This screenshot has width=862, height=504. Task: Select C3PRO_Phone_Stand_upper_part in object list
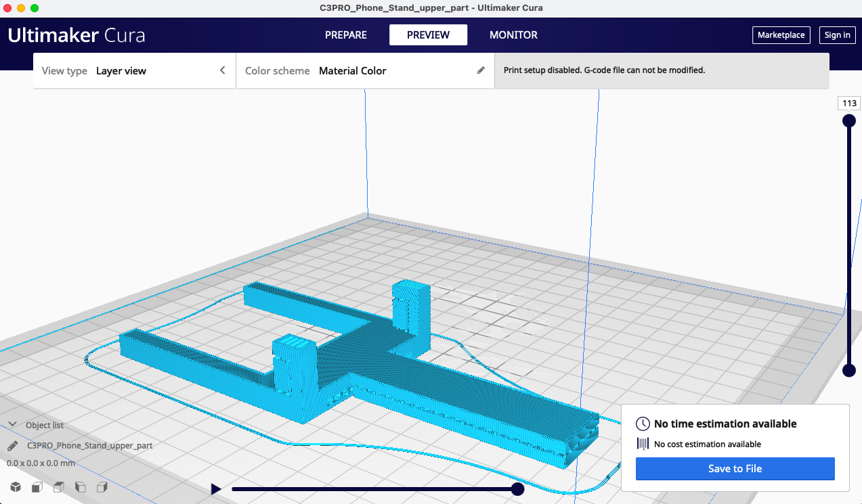tap(89, 446)
